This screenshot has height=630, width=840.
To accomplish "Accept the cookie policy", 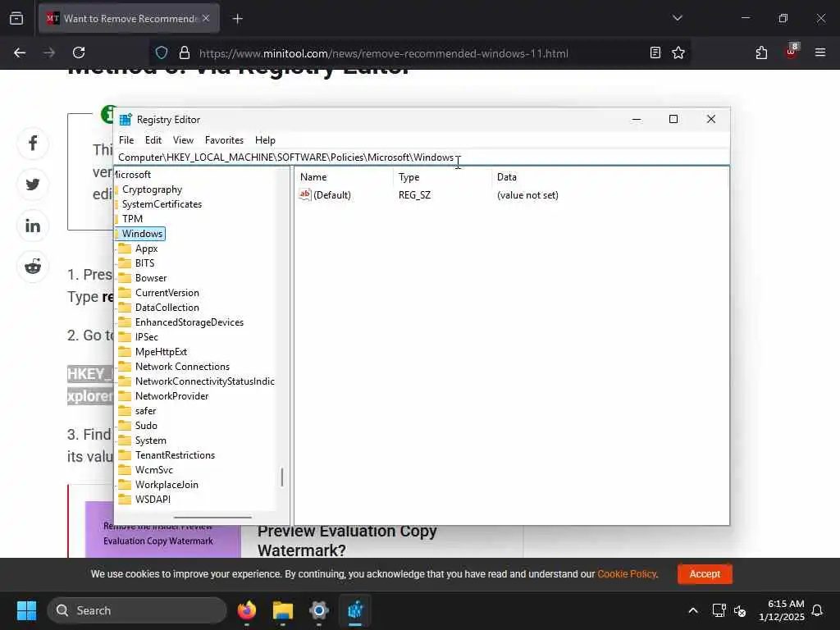I will coord(705,573).
